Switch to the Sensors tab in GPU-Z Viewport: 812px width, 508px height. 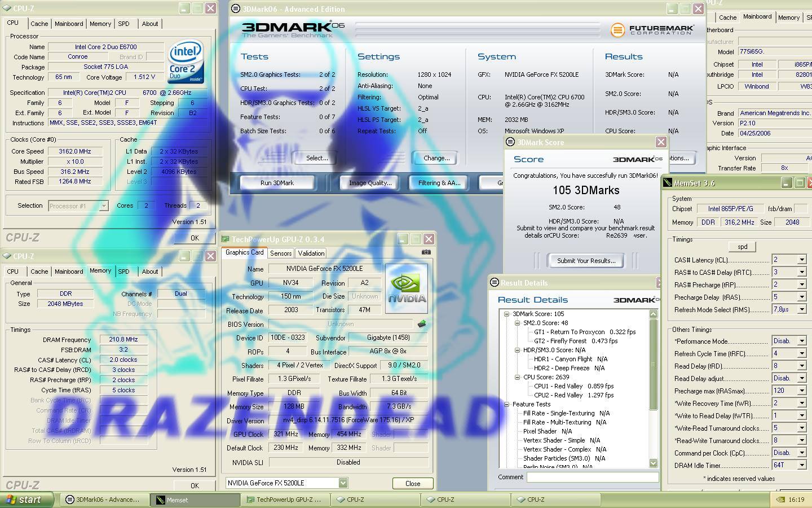pyautogui.click(x=281, y=253)
